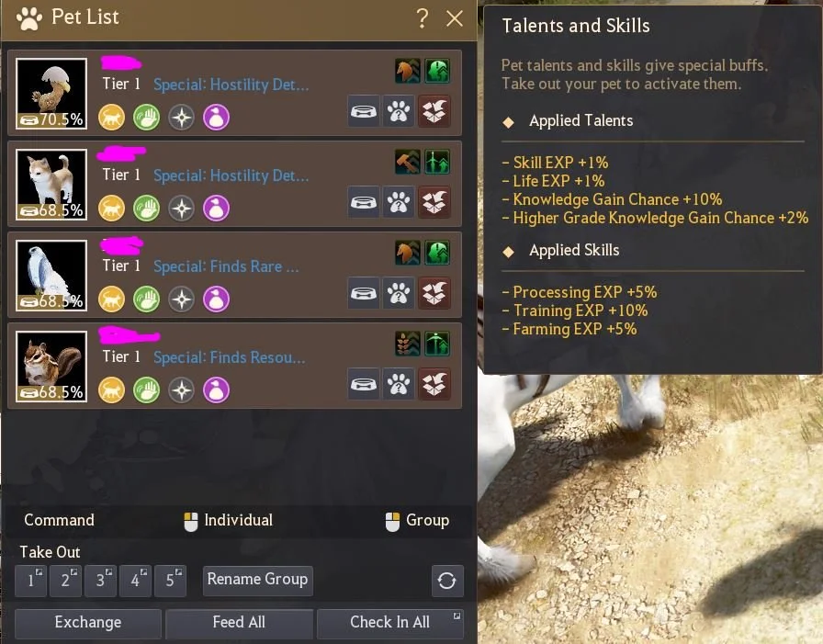Viewport: 823px width, 644px height.
Task: Select the chipmunk pet thumbnail
Action: pos(51,367)
